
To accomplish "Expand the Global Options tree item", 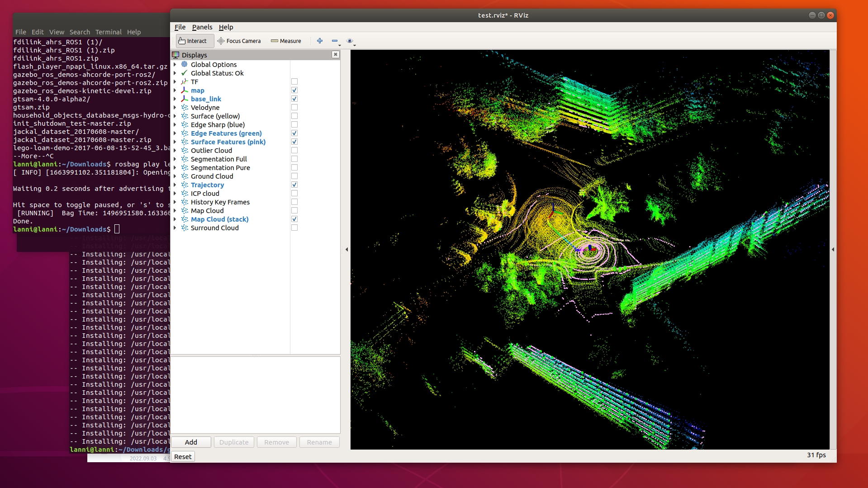I will click(x=175, y=64).
